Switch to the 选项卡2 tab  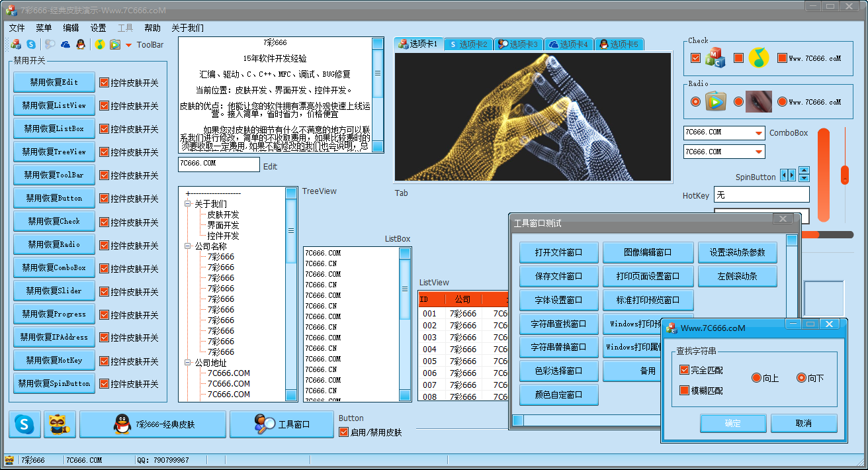coord(469,44)
